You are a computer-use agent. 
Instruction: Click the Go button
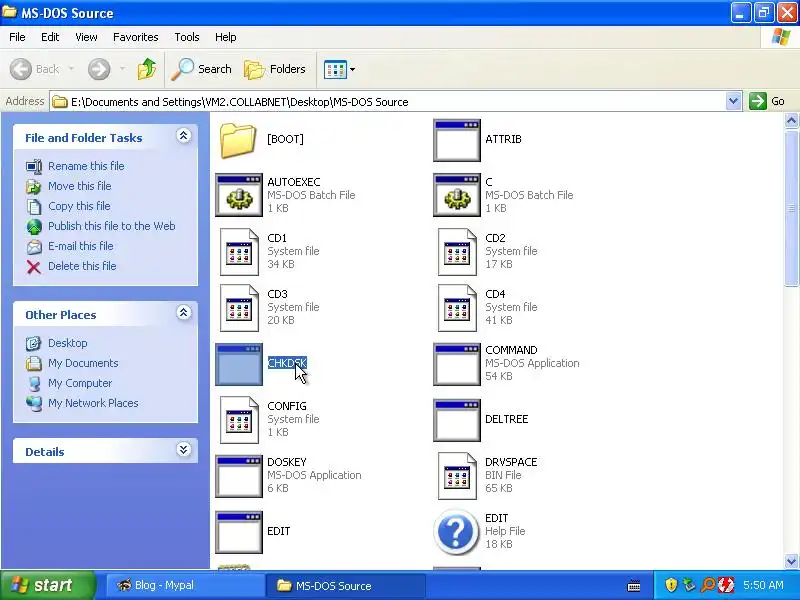[x=767, y=101]
